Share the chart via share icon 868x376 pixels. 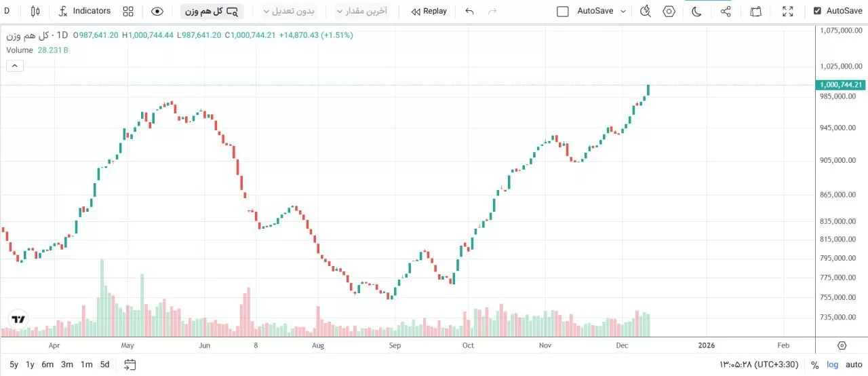point(726,11)
